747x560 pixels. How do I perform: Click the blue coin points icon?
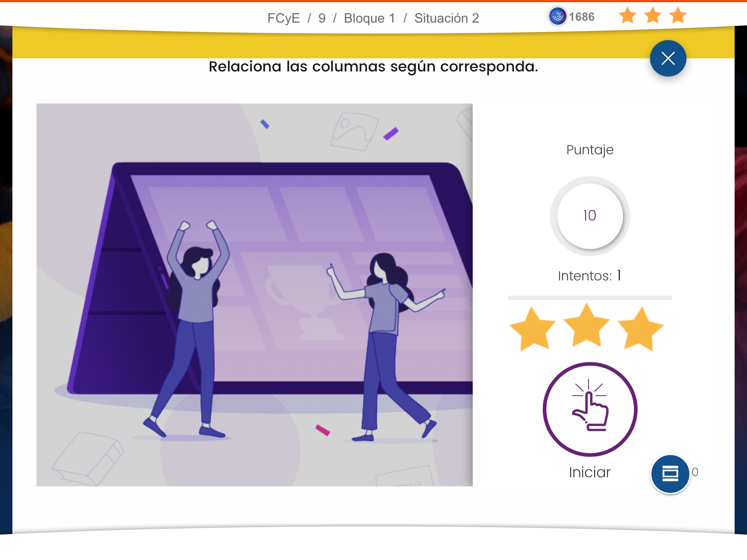[557, 16]
